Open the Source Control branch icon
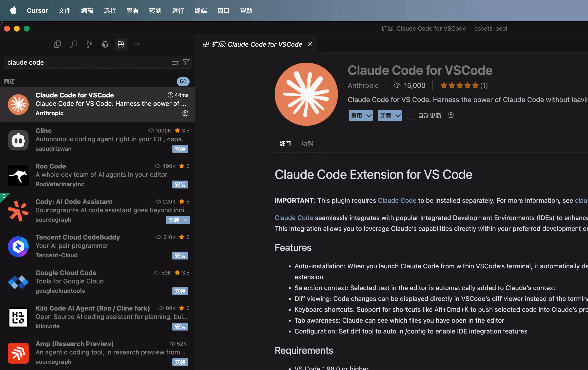Image resolution: width=588 pixels, height=370 pixels. [x=89, y=44]
